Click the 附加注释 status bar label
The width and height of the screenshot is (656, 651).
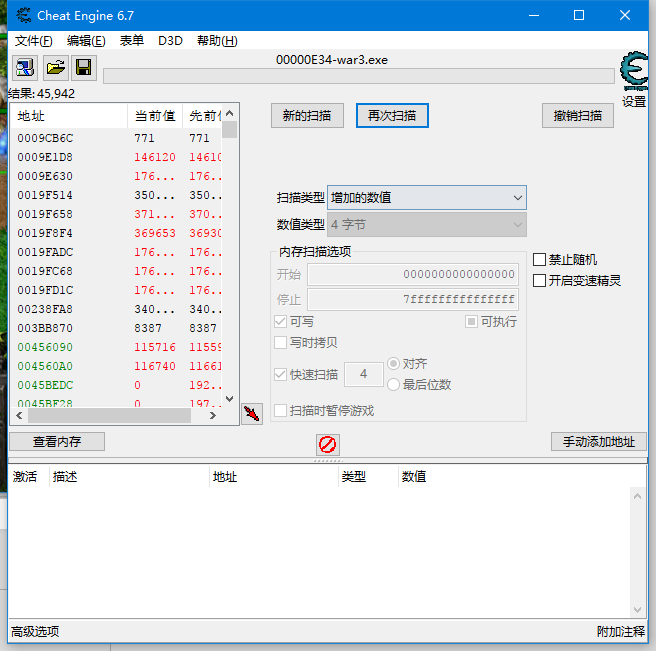tap(621, 631)
